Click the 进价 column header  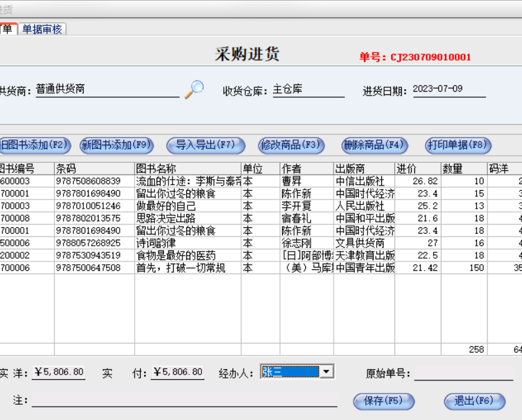(418, 169)
